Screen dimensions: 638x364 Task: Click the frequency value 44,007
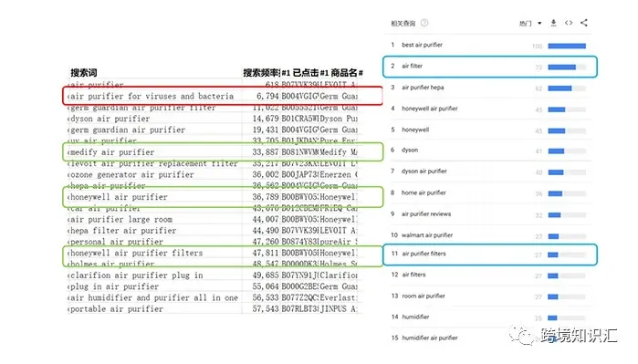[x=266, y=220]
